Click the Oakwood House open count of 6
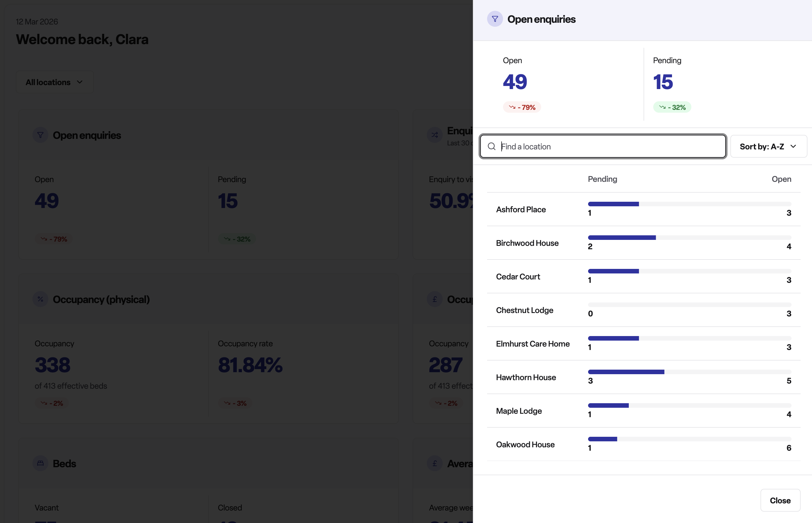Image resolution: width=812 pixels, height=523 pixels. [x=789, y=448]
